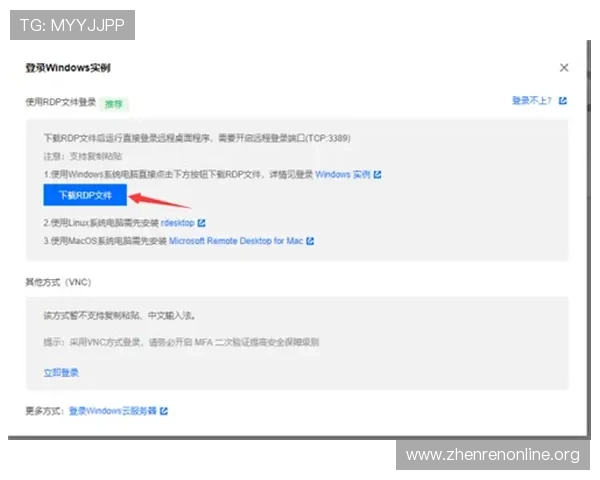The image size is (600, 480).
Task: Click the green 推荐 badge
Action: tap(114, 104)
